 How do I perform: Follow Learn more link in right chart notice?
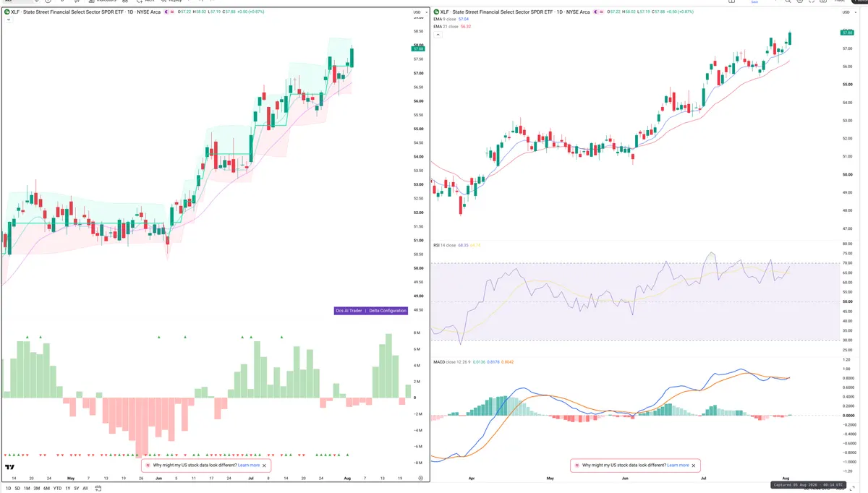click(678, 466)
